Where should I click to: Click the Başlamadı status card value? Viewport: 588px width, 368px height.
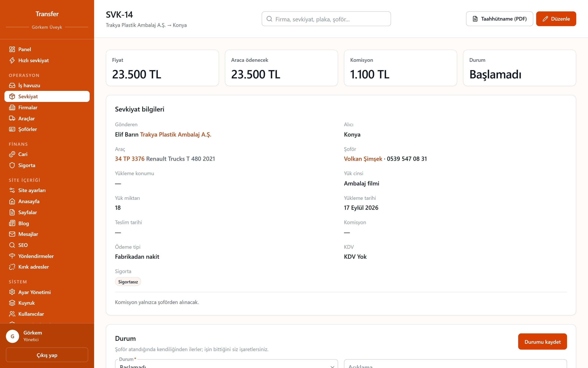coord(495,75)
